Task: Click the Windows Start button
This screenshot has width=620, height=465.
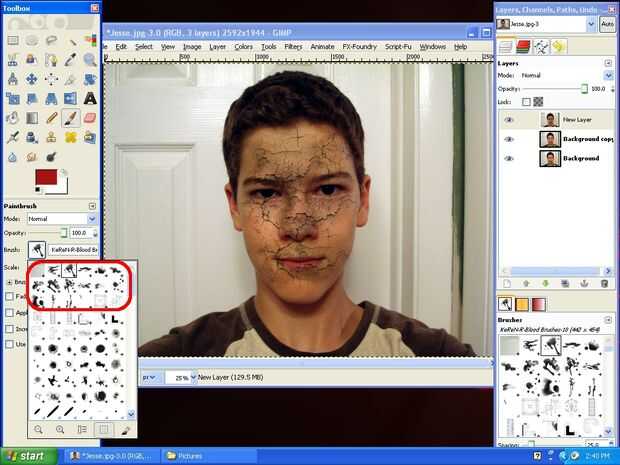Action: (x=29, y=456)
